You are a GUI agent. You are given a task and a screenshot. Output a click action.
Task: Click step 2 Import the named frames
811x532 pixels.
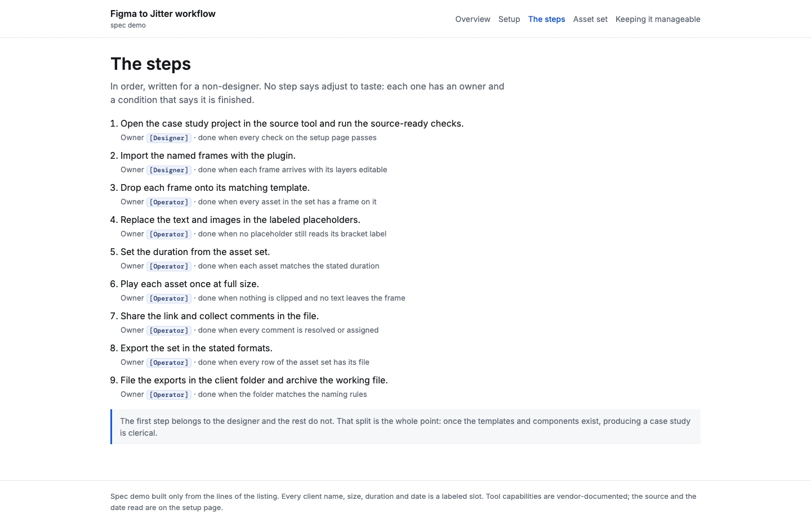208,155
